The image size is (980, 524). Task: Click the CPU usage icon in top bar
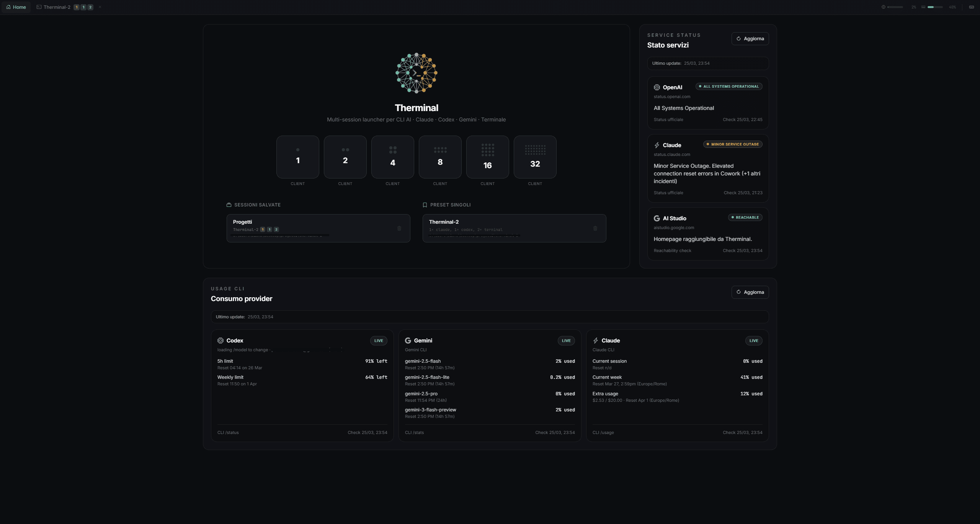pyautogui.click(x=884, y=7)
